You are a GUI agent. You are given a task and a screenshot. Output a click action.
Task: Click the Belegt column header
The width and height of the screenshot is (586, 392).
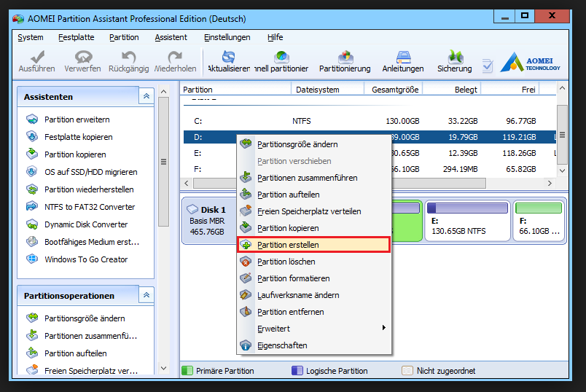coord(451,90)
